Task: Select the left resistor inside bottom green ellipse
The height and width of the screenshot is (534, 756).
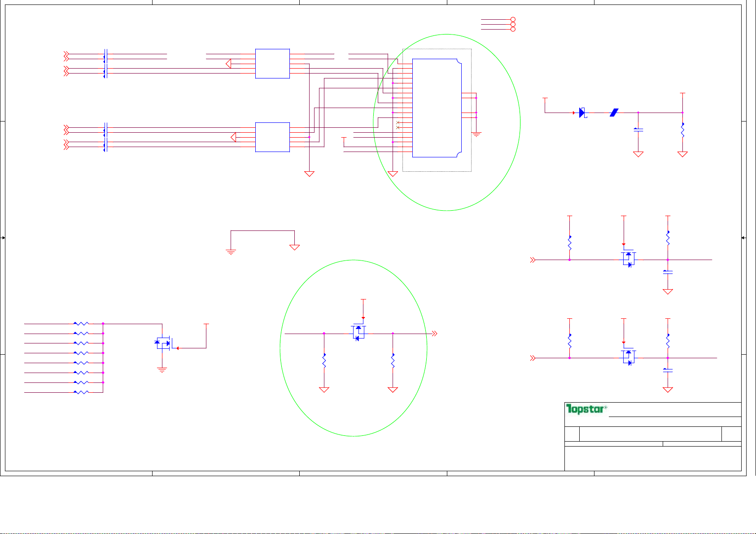Action: pyautogui.click(x=324, y=361)
